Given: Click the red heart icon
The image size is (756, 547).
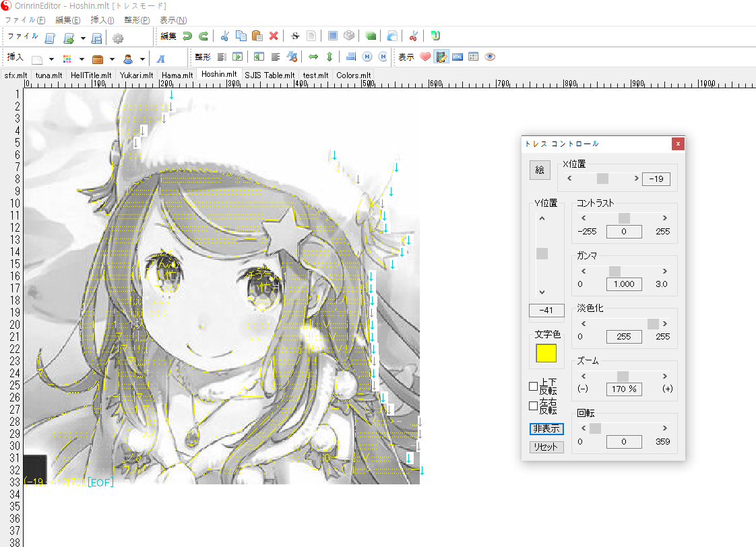Looking at the screenshot, I should (425, 57).
